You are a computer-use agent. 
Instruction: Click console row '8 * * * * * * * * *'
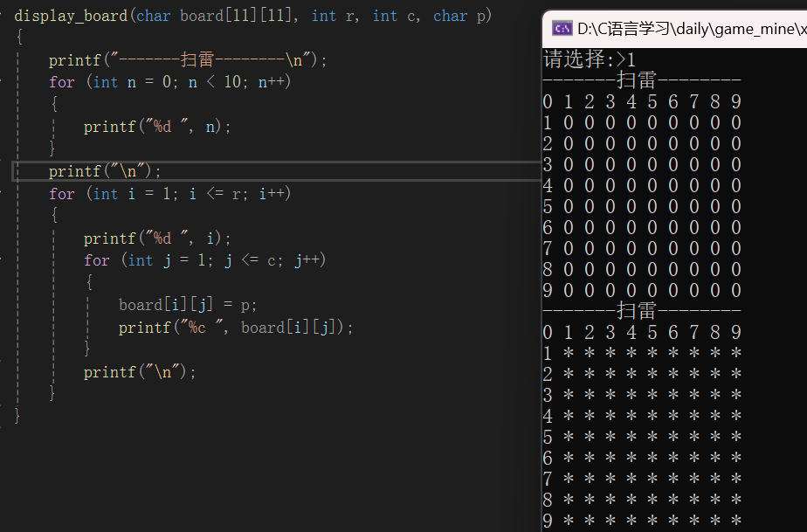(642, 500)
